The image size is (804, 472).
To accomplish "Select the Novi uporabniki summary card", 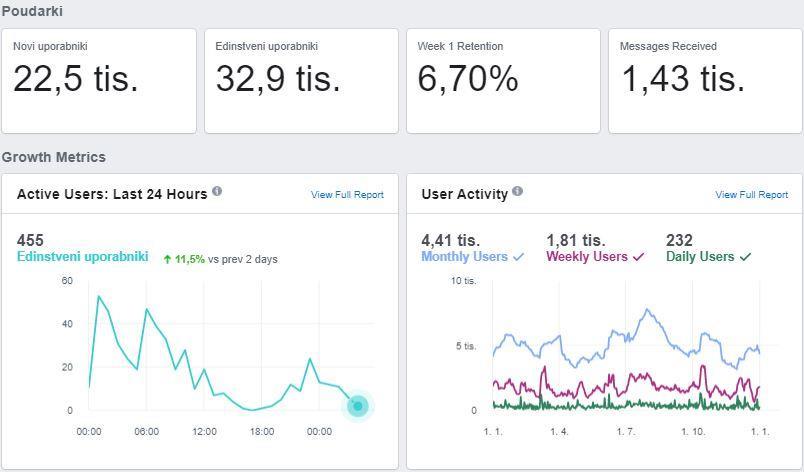I will point(99,81).
